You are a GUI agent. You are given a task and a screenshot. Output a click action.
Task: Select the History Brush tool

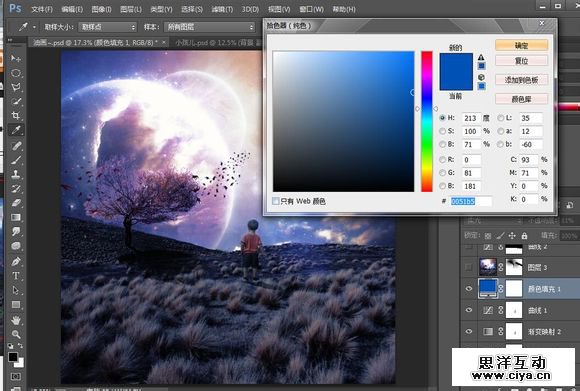click(16, 189)
